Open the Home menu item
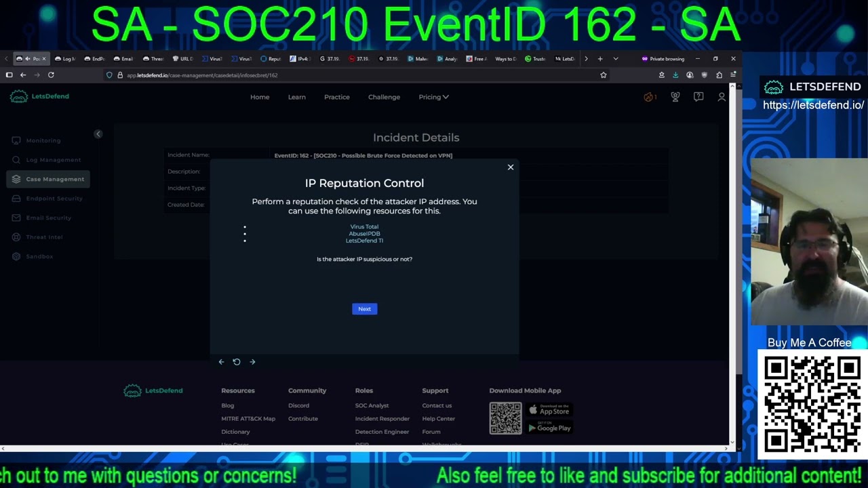The width and height of the screenshot is (868, 488). tap(260, 97)
